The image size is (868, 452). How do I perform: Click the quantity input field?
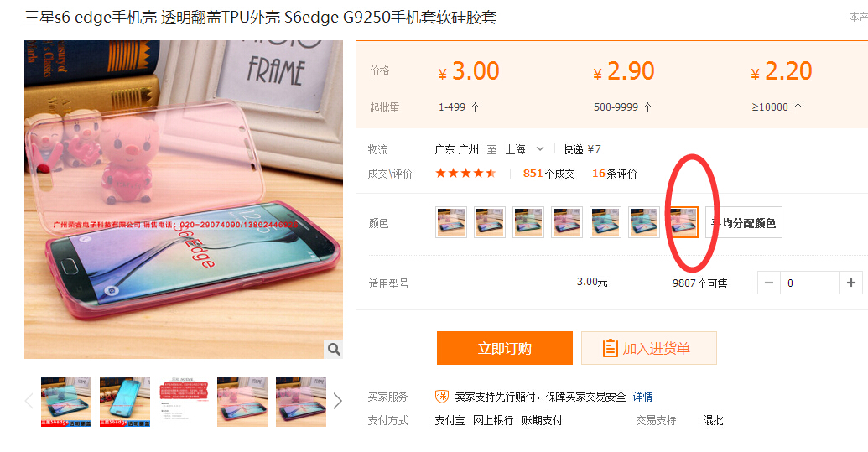[x=810, y=283]
